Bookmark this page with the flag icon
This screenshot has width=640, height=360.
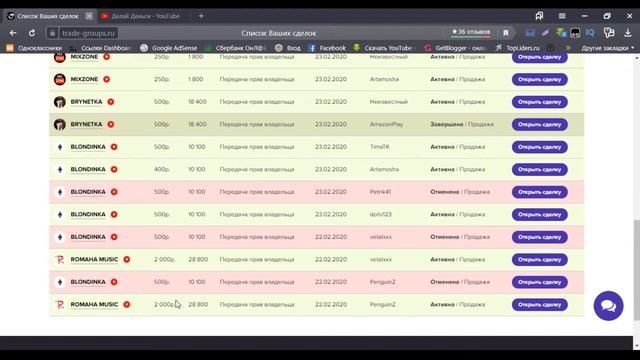506,33
